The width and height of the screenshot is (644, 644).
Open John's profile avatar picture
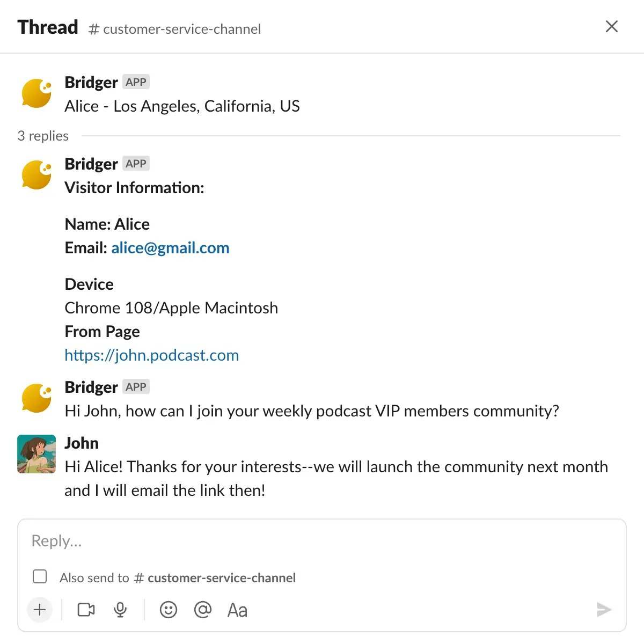click(x=36, y=454)
